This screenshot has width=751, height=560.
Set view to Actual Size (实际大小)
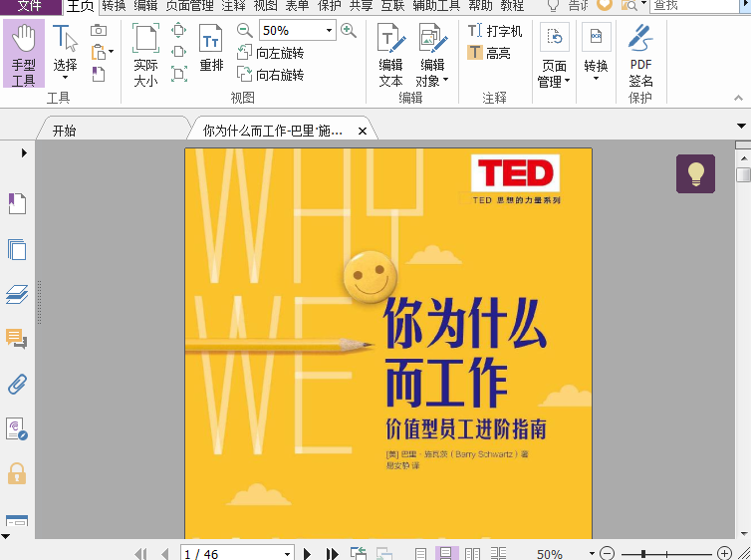[x=145, y=55]
